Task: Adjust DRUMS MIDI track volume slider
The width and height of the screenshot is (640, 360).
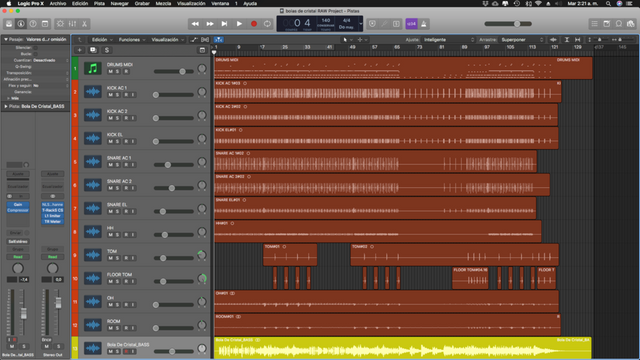Action: 173,71
